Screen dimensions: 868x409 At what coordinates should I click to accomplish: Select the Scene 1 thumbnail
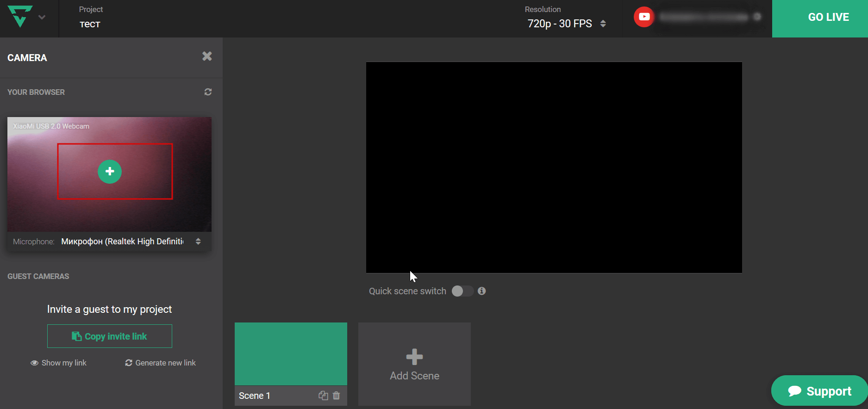coord(291,354)
